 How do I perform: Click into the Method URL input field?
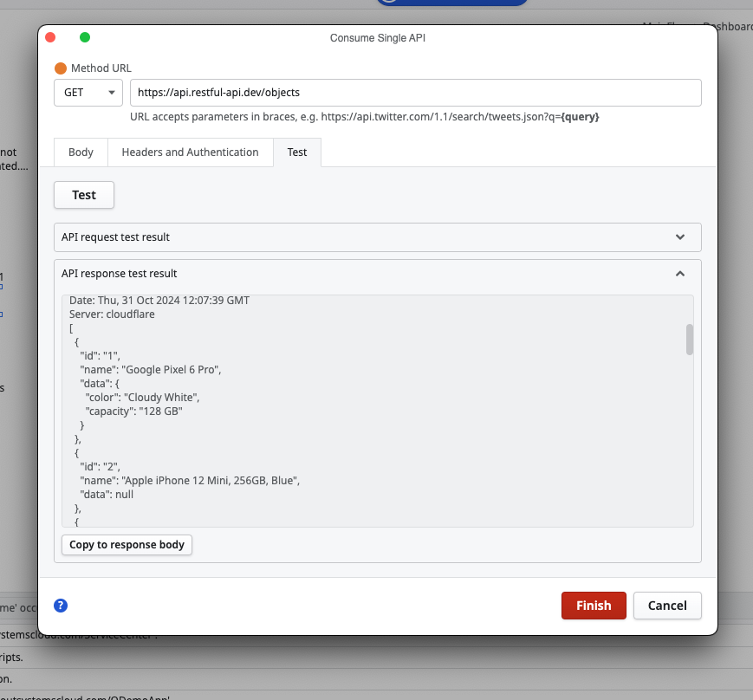tap(416, 92)
